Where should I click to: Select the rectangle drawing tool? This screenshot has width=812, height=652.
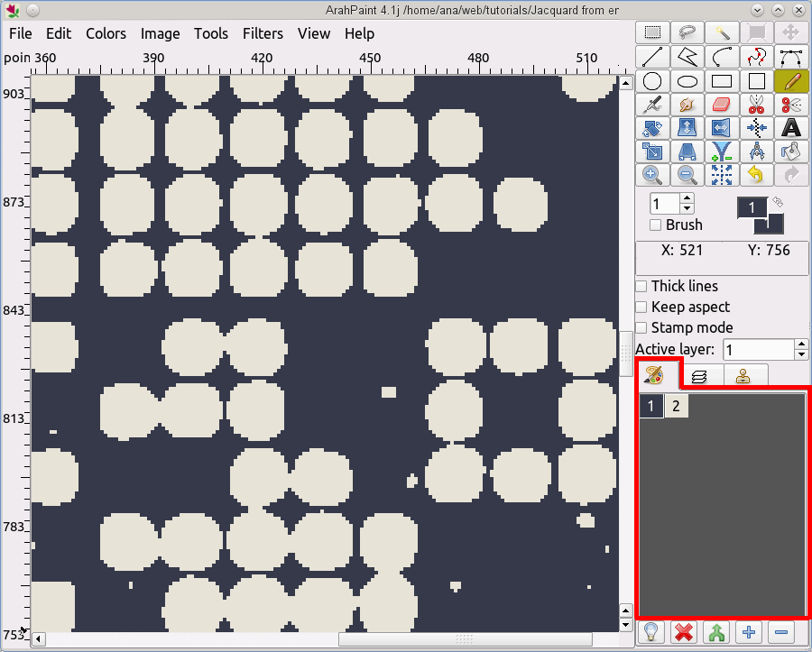pyautogui.click(x=722, y=81)
